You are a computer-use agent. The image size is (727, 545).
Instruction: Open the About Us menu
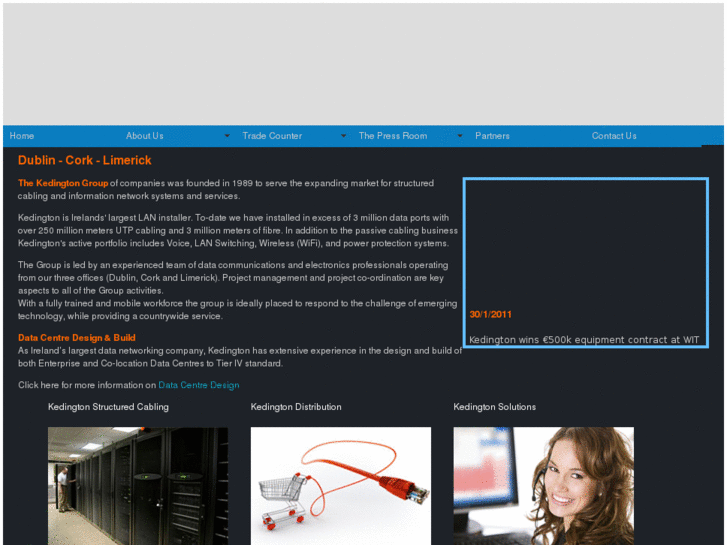tap(145, 136)
